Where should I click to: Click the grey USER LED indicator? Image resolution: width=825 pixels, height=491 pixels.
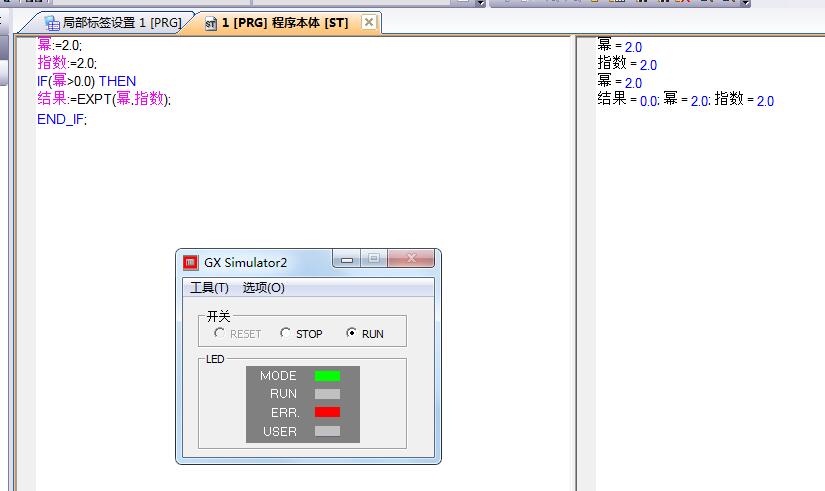327,431
